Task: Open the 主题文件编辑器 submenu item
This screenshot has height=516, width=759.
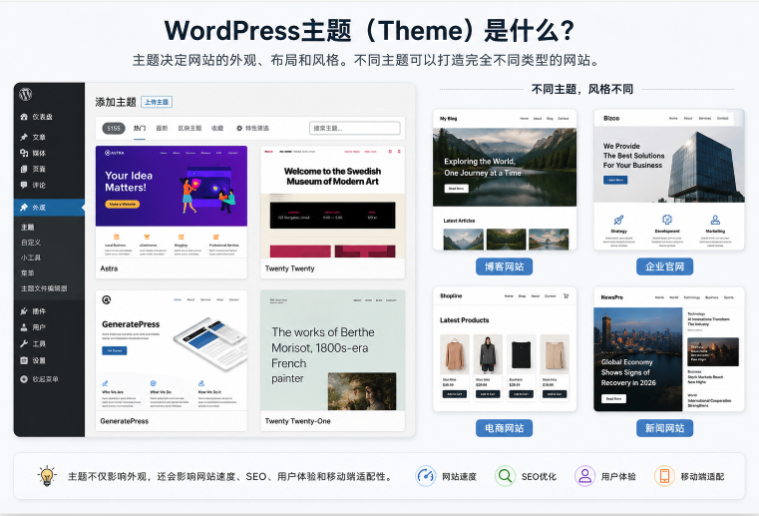Action: (44, 288)
